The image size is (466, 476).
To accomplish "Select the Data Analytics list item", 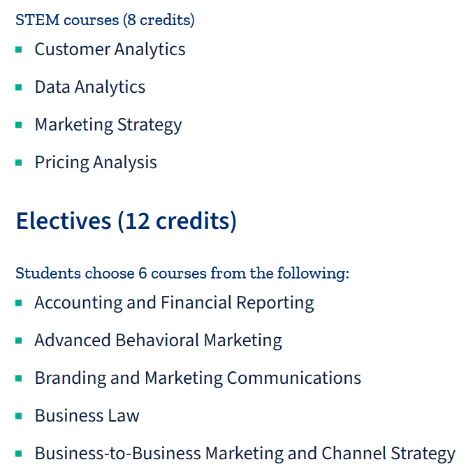I will (x=90, y=87).
